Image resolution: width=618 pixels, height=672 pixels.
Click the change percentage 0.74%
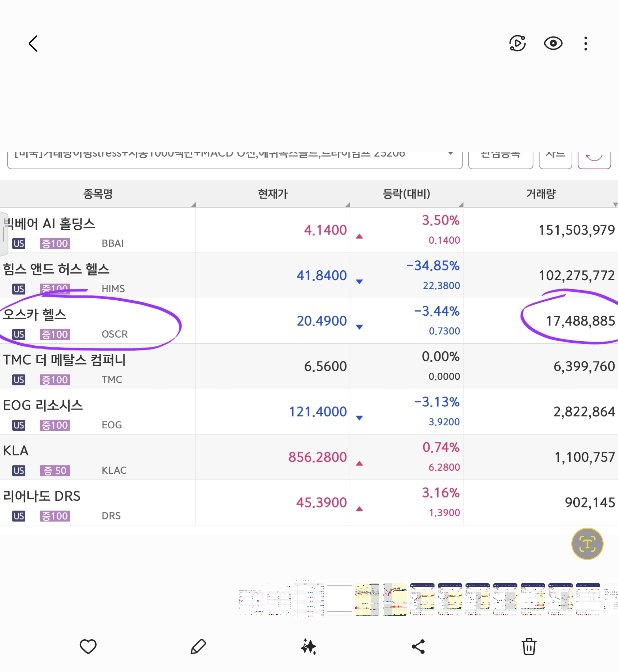[441, 447]
